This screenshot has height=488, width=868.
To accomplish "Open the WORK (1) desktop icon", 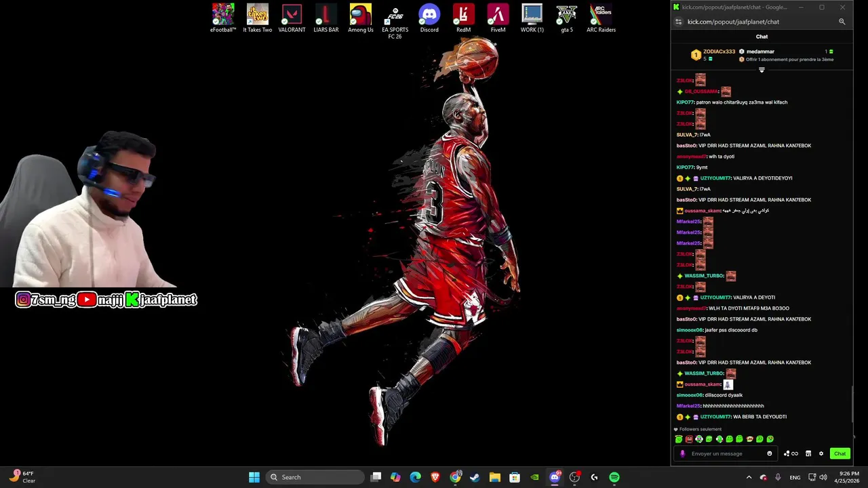I will [x=532, y=18].
